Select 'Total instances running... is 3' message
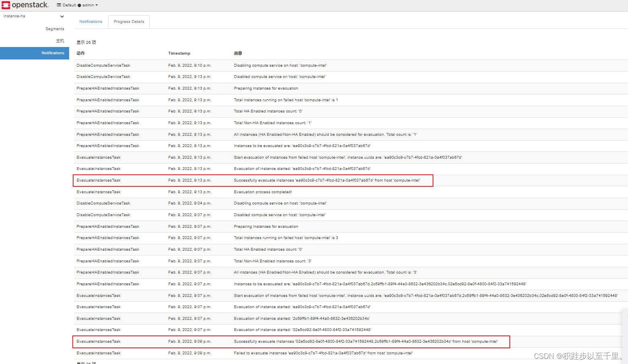This screenshot has width=628, height=364. click(286, 238)
